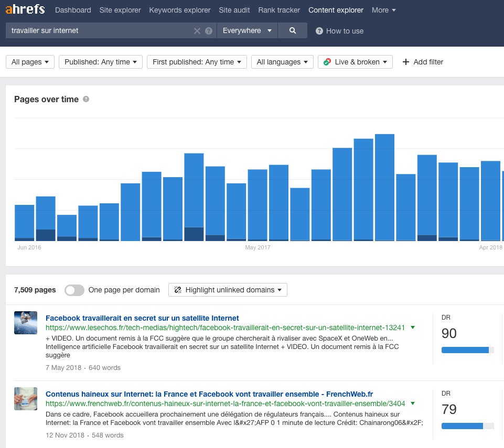Open the All languages dropdown
Screen dimensions: 504x448
point(282,62)
